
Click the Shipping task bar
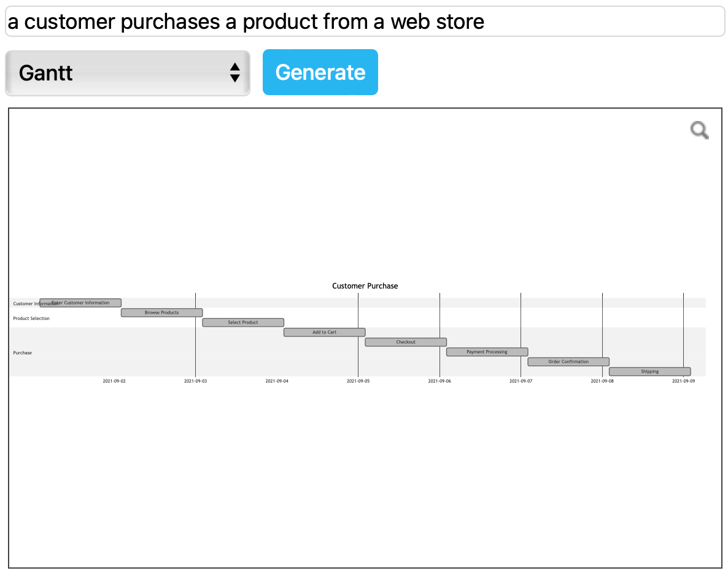click(x=649, y=372)
